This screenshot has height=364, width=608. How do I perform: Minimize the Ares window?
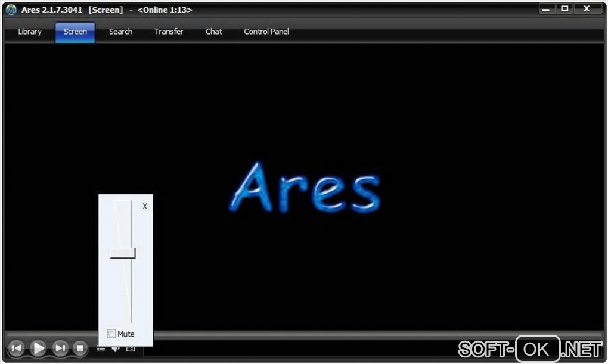(x=546, y=9)
